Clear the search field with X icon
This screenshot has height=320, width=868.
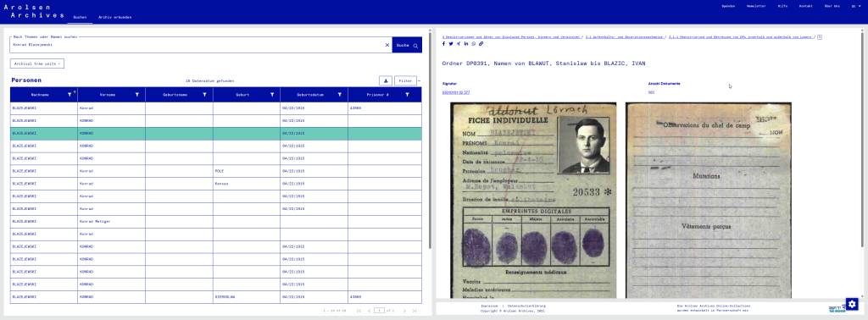click(387, 46)
